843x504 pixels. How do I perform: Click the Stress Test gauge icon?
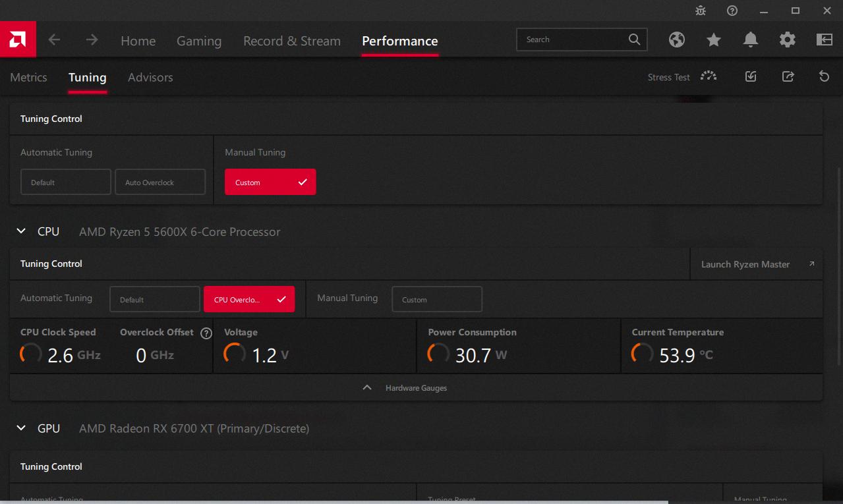click(x=709, y=76)
